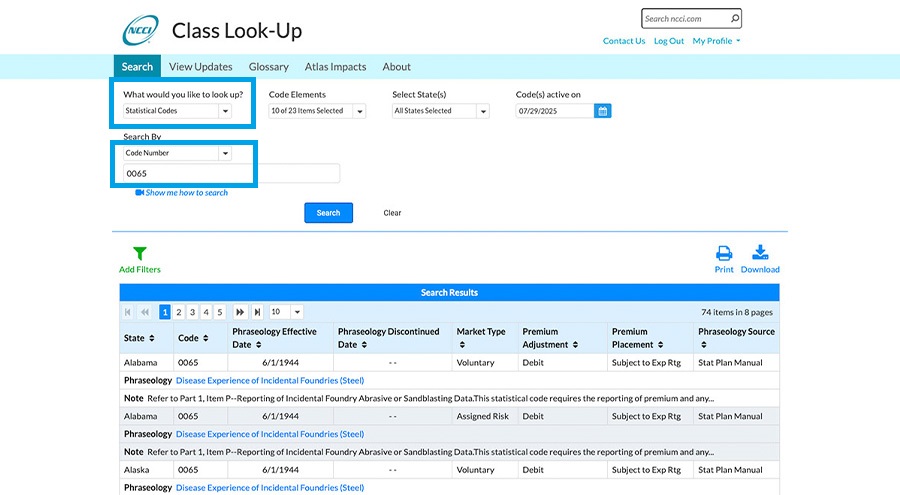Expand the My Profile menu
900x495 pixels.
click(716, 41)
